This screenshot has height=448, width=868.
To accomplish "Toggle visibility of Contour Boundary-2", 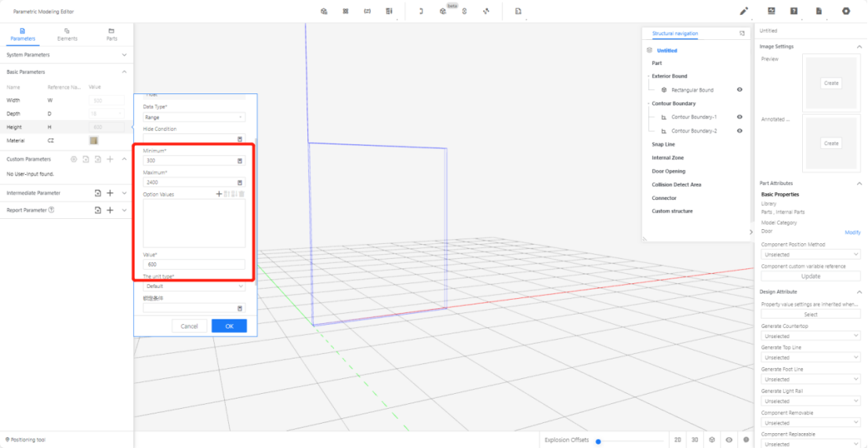I will pyautogui.click(x=739, y=131).
